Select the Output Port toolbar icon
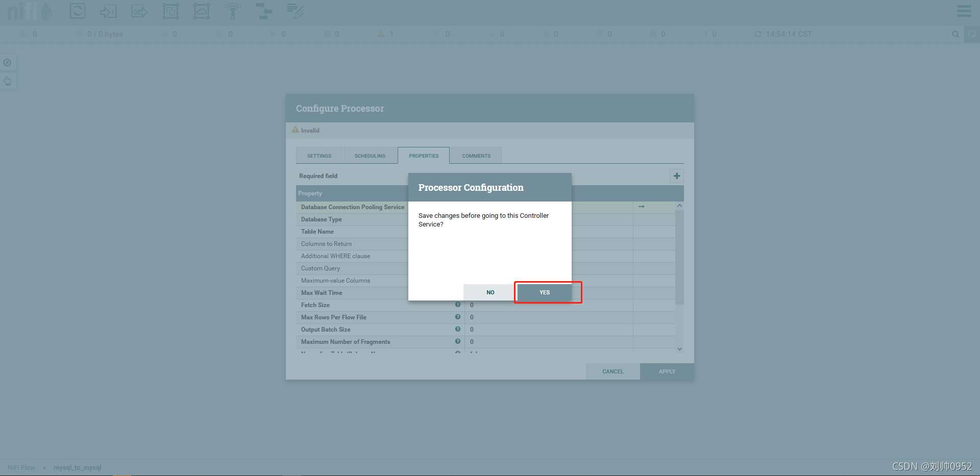Viewport: 980px width, 476px height. pyautogui.click(x=139, y=11)
